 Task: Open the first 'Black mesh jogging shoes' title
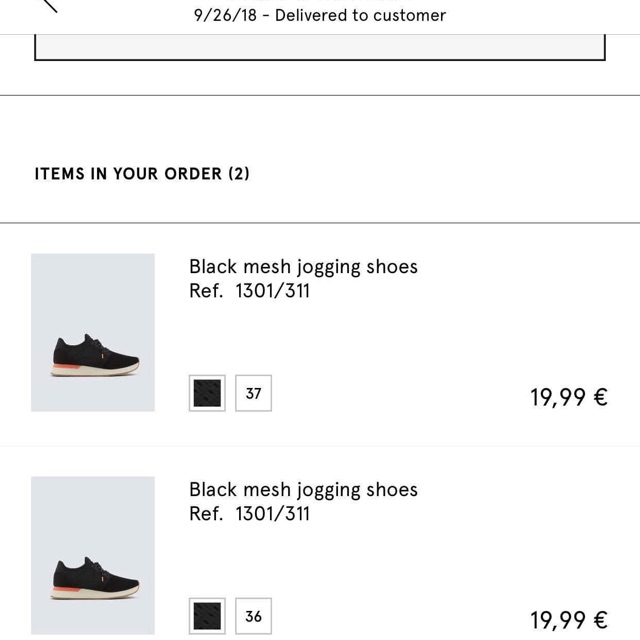tap(303, 267)
